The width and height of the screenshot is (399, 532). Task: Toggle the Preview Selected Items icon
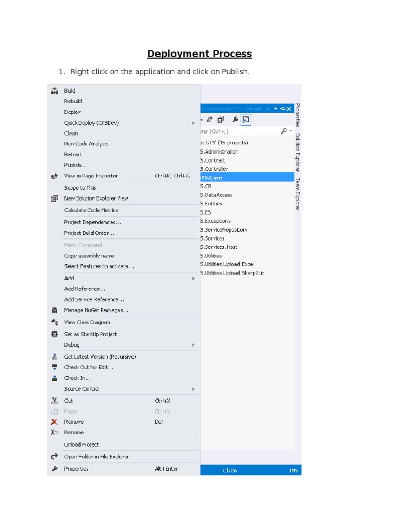pyautogui.click(x=246, y=119)
